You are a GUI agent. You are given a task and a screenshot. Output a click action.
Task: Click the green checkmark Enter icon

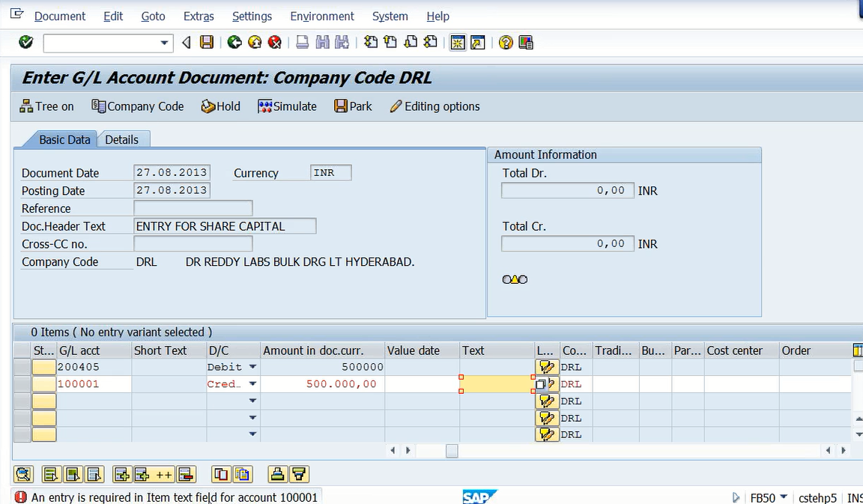[x=26, y=43]
